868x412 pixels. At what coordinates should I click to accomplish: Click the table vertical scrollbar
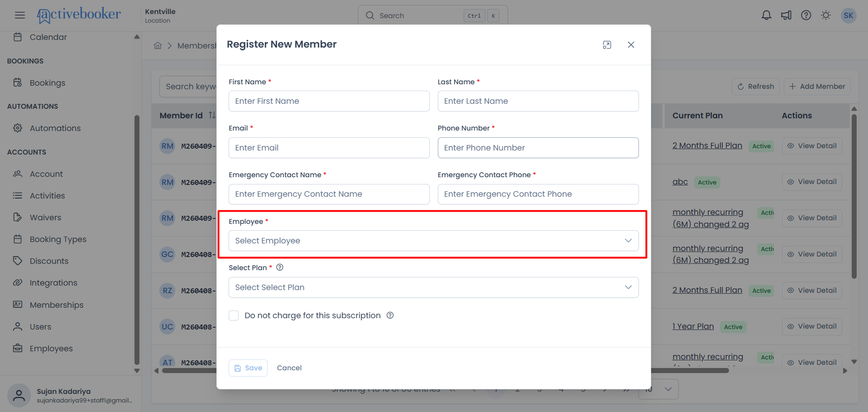pyautogui.click(x=854, y=196)
